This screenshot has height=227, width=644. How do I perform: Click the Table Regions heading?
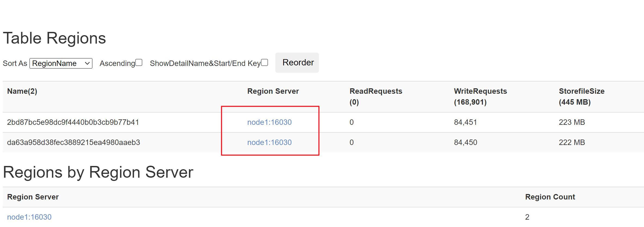pos(54,38)
